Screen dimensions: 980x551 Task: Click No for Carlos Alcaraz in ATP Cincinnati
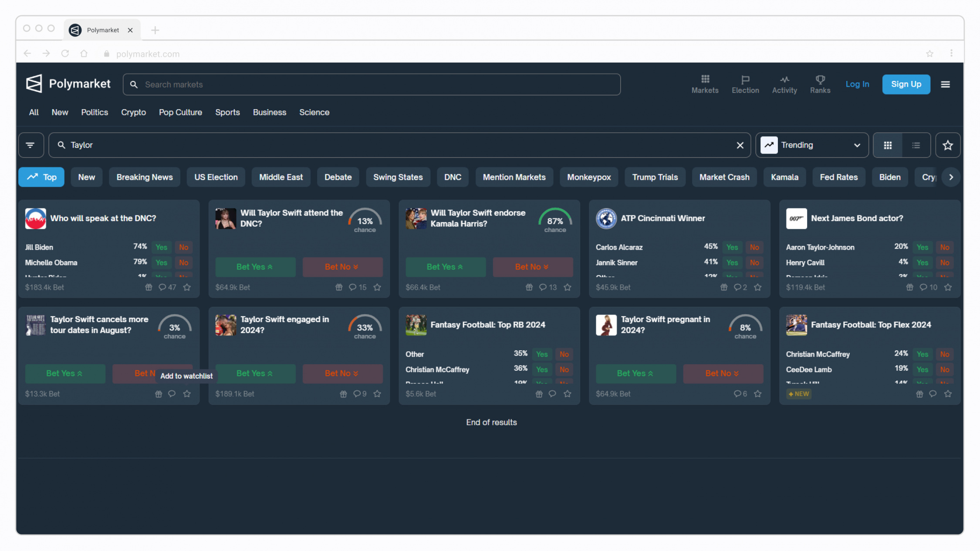(x=754, y=247)
